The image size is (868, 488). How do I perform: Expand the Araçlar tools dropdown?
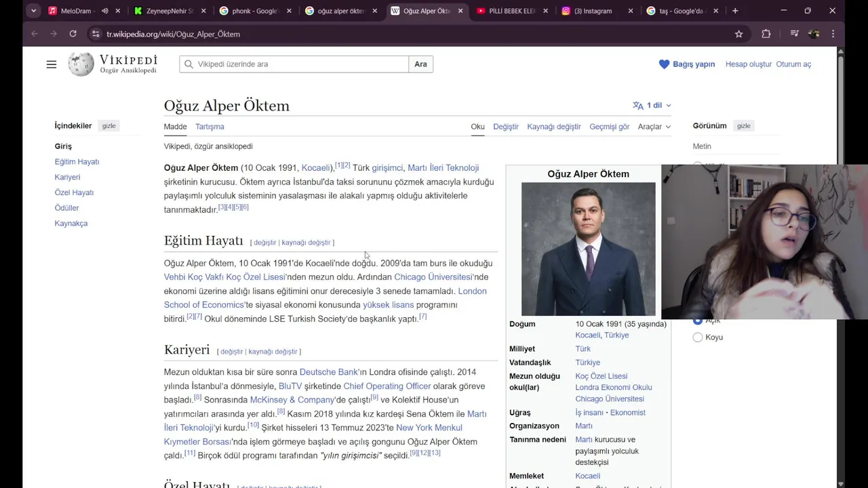pos(654,127)
